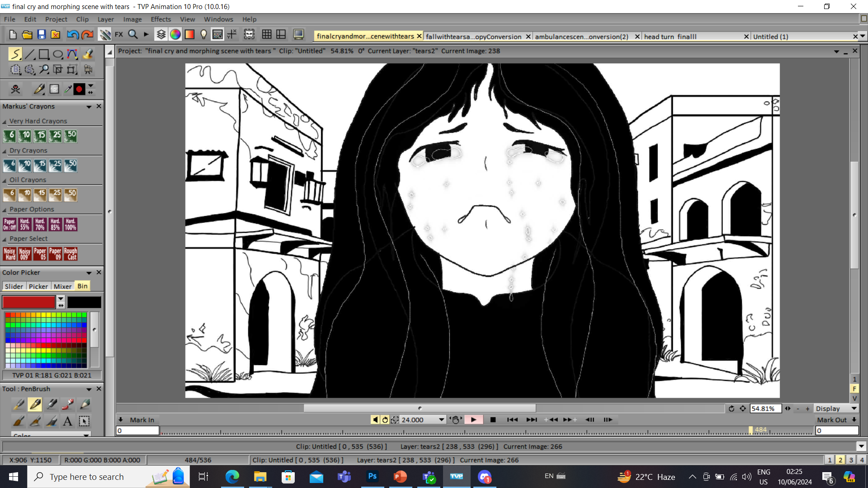Screen dimensions: 868x488
Task: Select the freehand line drawing tool
Action: coord(15,54)
